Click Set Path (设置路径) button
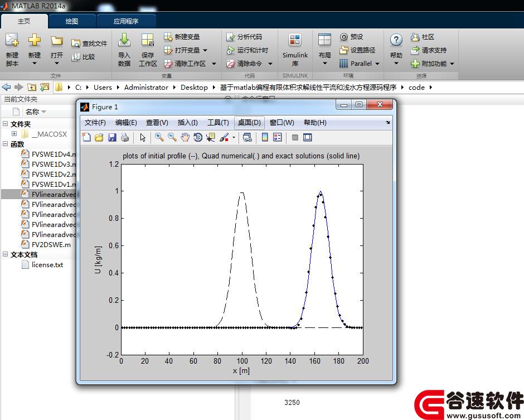Image resolution: width=524 pixels, height=420 pixels. pyautogui.click(x=357, y=50)
